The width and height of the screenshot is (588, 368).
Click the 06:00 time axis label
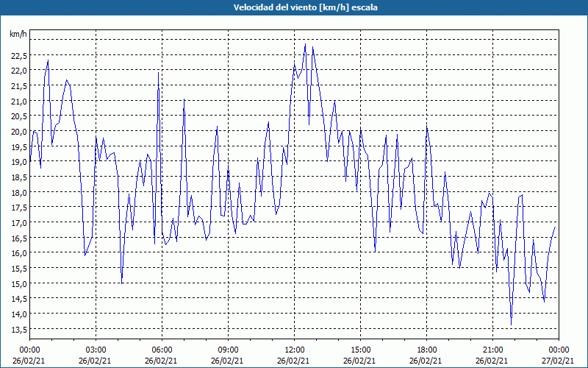pos(162,350)
